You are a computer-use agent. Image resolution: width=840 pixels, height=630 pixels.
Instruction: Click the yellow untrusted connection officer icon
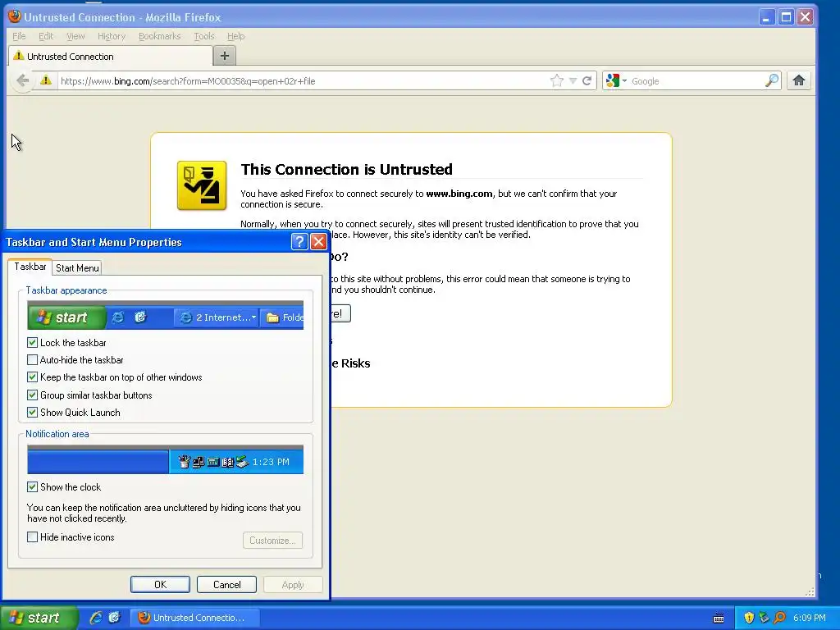click(x=202, y=185)
